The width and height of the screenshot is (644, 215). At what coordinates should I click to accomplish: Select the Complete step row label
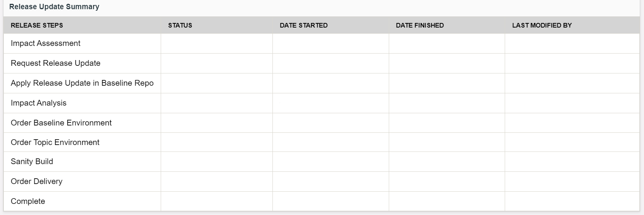(28, 201)
